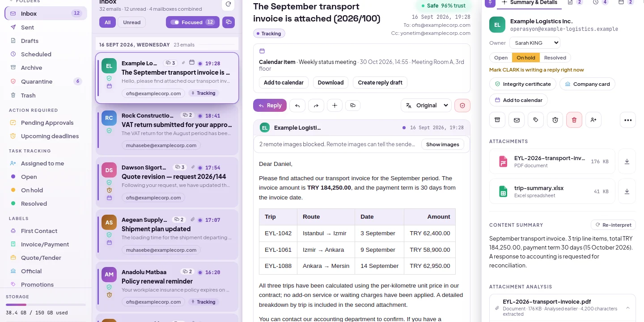Open the calendar tab with badge 2
Image resolution: width=644 pixels, height=322 pixels.
click(626, 3)
